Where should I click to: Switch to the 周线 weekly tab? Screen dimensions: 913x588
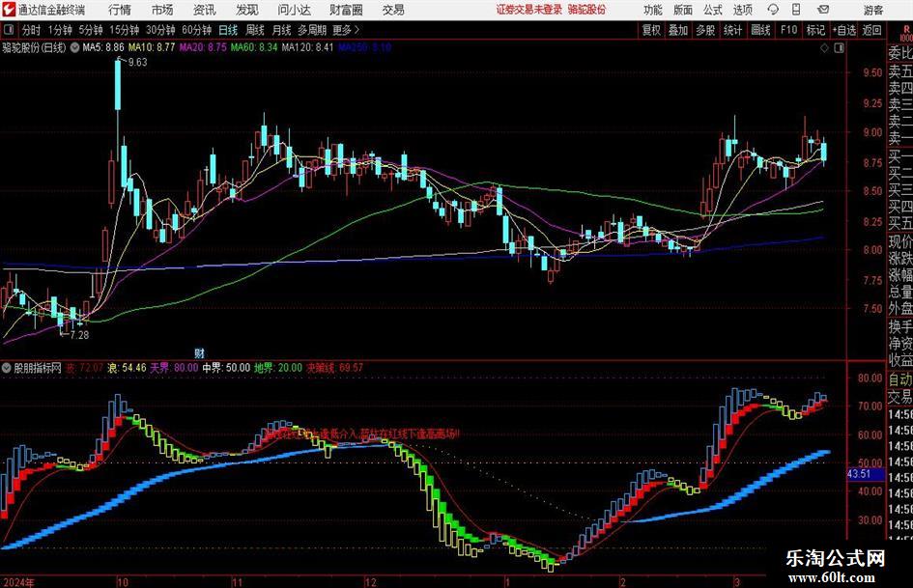[255, 30]
